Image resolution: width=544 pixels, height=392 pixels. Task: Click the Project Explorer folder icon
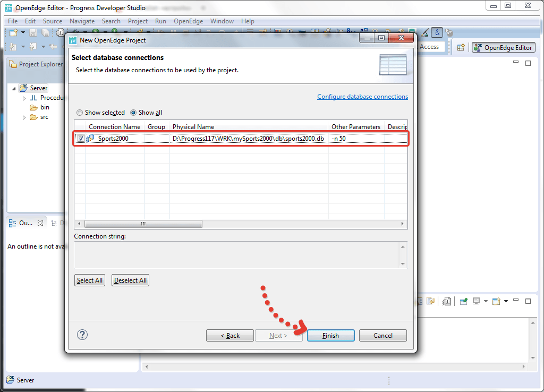tap(13, 64)
